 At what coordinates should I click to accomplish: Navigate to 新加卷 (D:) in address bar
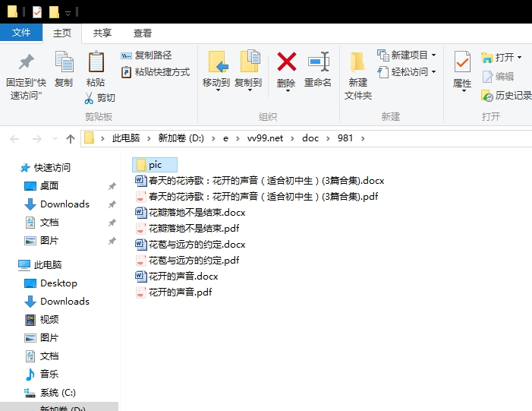point(181,138)
